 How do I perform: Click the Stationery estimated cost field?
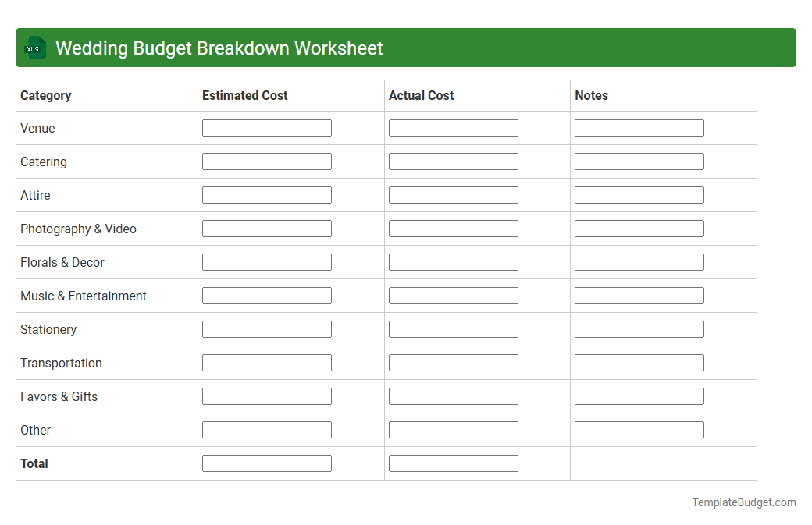[266, 328]
